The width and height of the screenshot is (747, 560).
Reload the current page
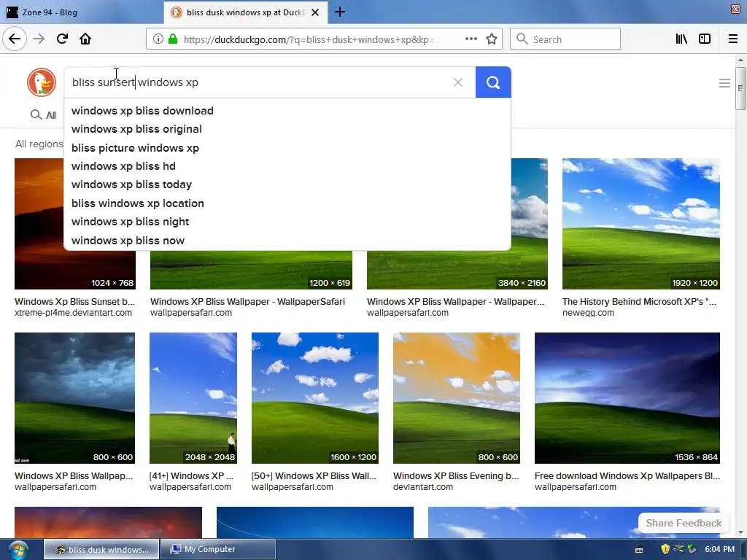pyautogui.click(x=62, y=39)
